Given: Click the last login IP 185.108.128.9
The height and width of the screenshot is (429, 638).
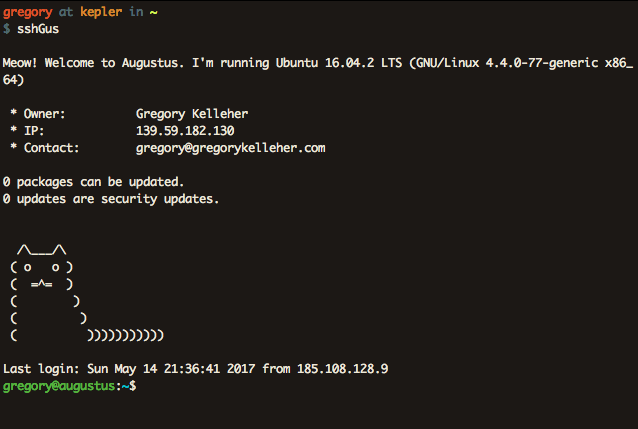Looking at the screenshot, I should point(342,369).
